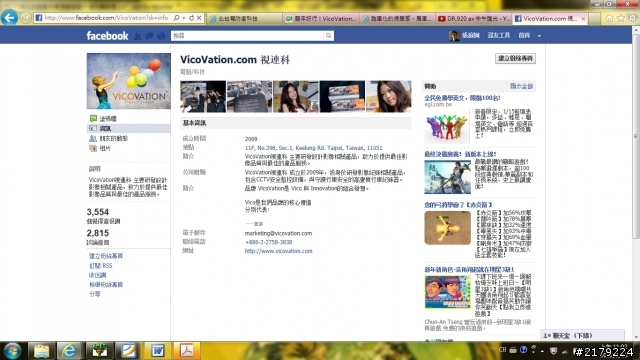Screen dimensions: 640x360
Task: Select the Info item in page sidebar
Action: pos(129,129)
